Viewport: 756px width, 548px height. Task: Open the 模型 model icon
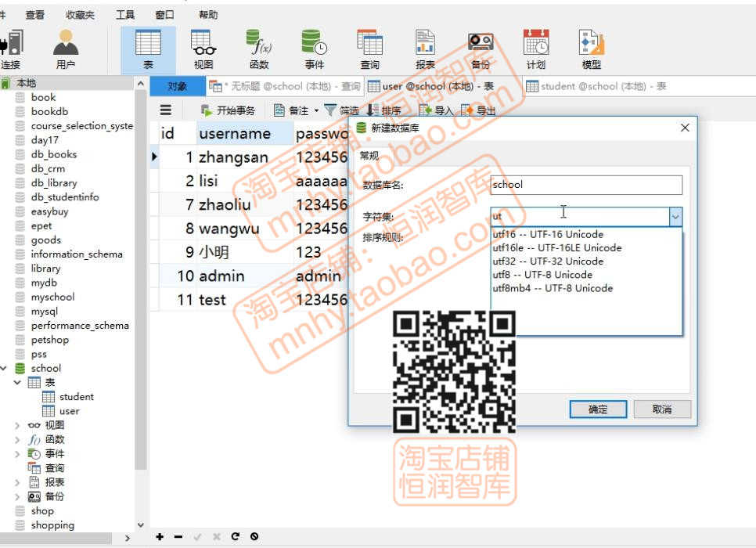(x=592, y=49)
